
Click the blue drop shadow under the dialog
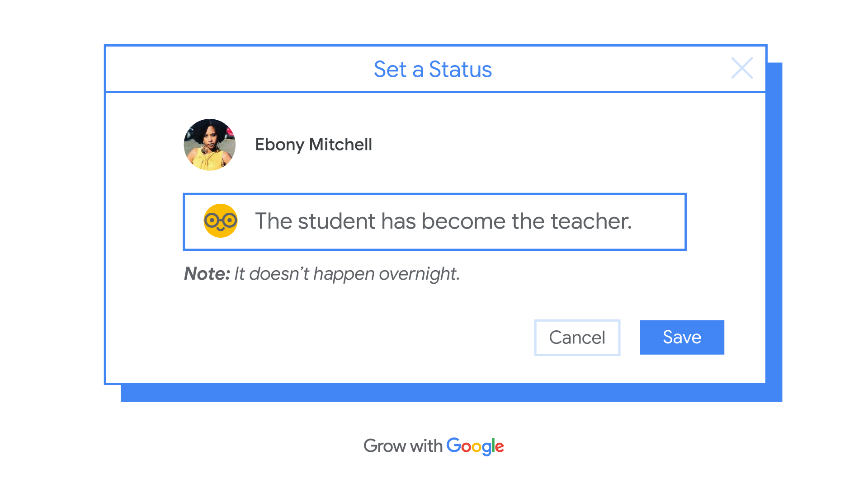pos(451,393)
